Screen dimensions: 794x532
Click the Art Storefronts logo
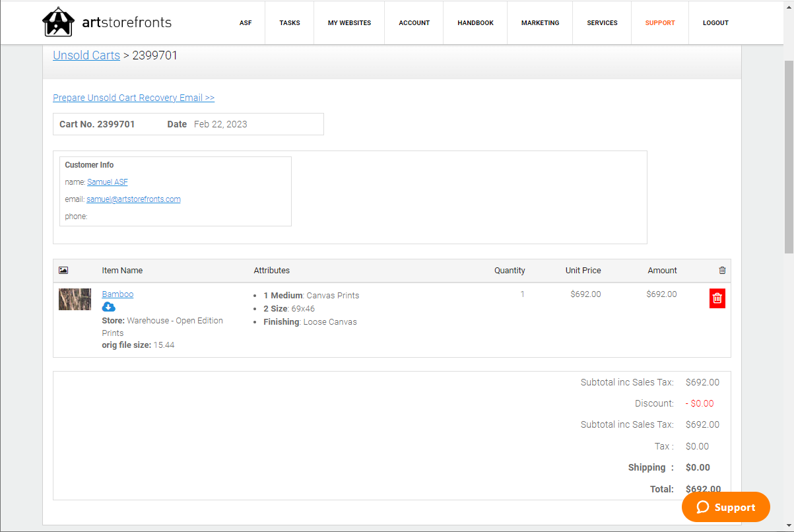pyautogui.click(x=106, y=22)
